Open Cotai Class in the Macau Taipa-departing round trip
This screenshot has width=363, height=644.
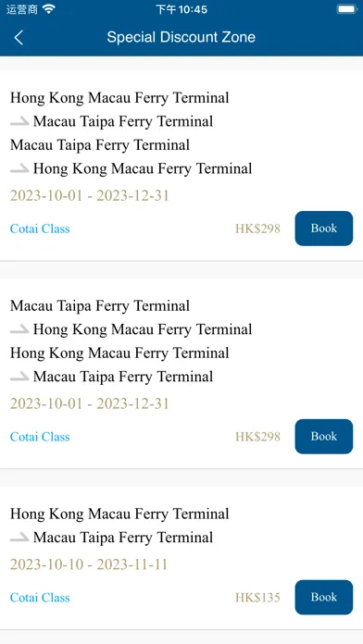coord(40,437)
